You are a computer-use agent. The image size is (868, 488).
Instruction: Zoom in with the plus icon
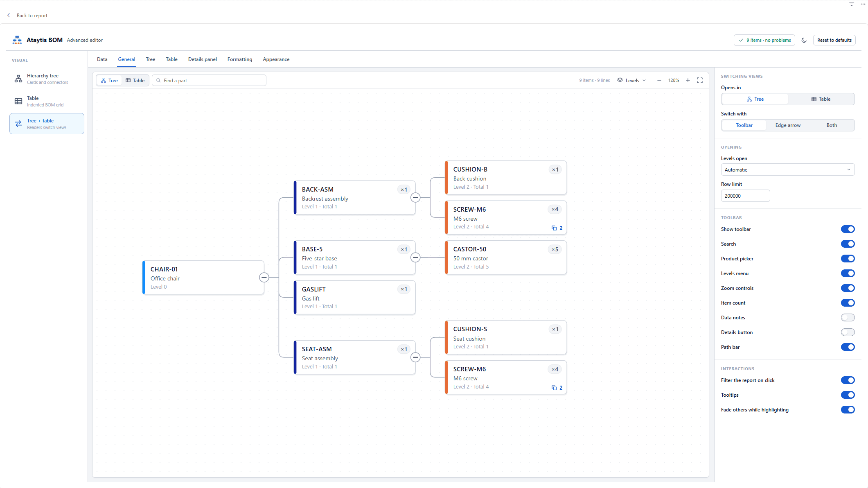pos(688,80)
